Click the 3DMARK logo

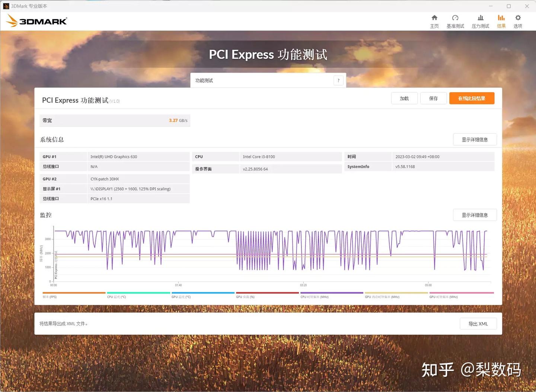click(36, 20)
